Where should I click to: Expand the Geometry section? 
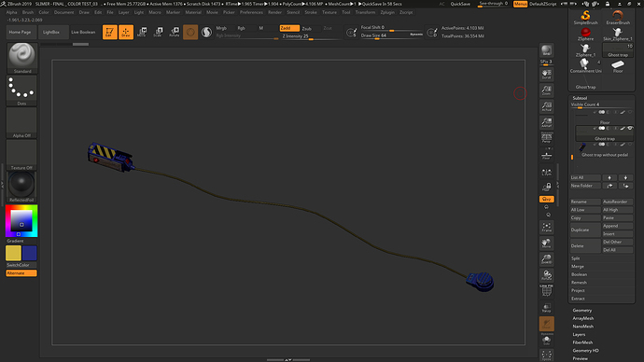(x=582, y=311)
